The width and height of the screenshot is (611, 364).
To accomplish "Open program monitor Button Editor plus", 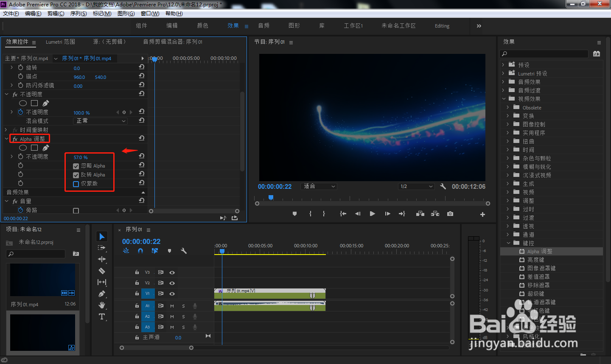I will [482, 214].
